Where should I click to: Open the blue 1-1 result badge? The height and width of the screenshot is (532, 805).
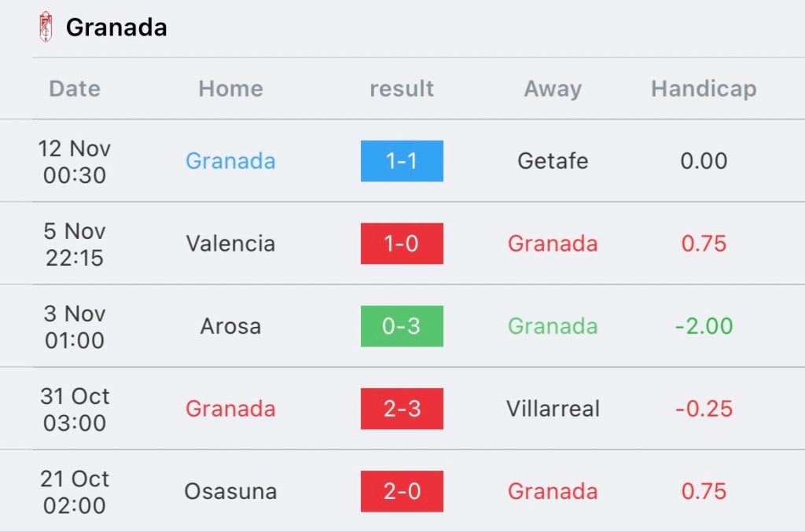[x=402, y=161]
